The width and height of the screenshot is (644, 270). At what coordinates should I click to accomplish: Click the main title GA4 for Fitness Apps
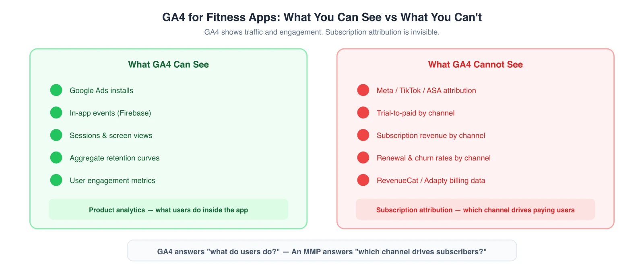click(x=322, y=17)
